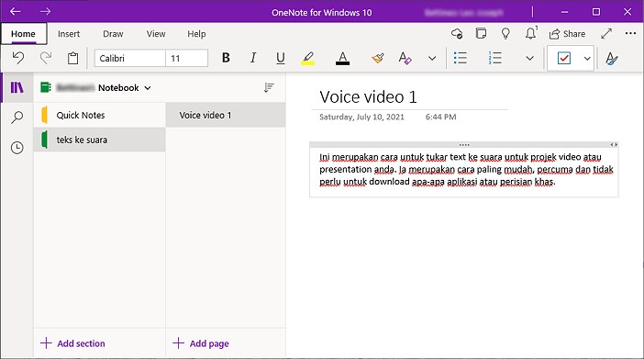
Task: Click the note container top handle
Action: coord(464,145)
